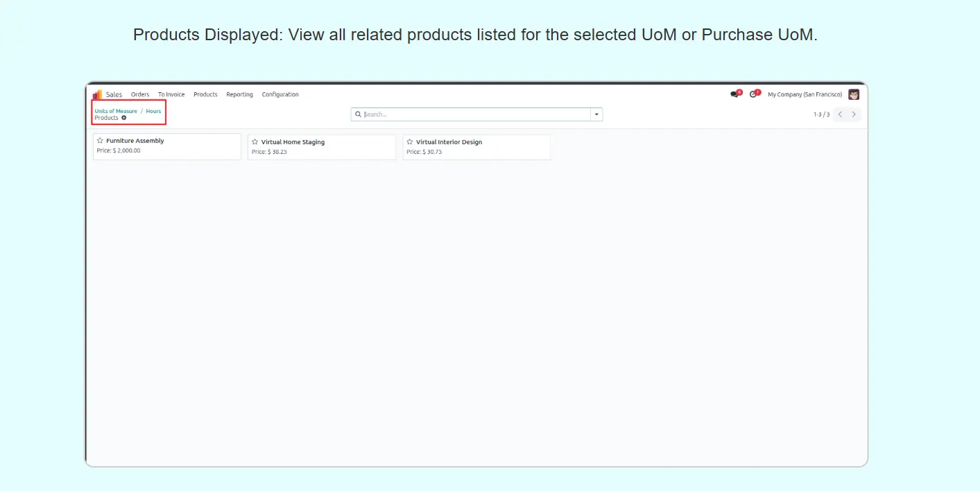
Task: Star the Virtual Home Staging product
Action: click(x=255, y=142)
